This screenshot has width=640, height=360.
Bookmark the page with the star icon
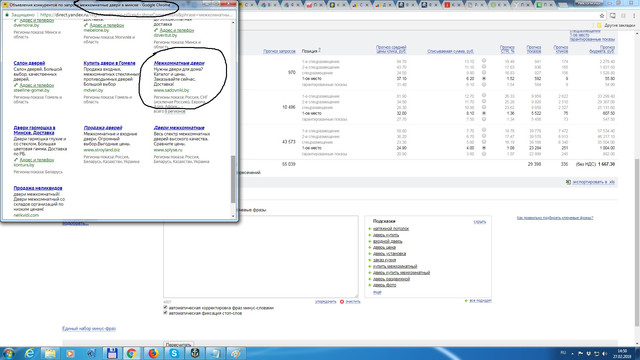602,16
